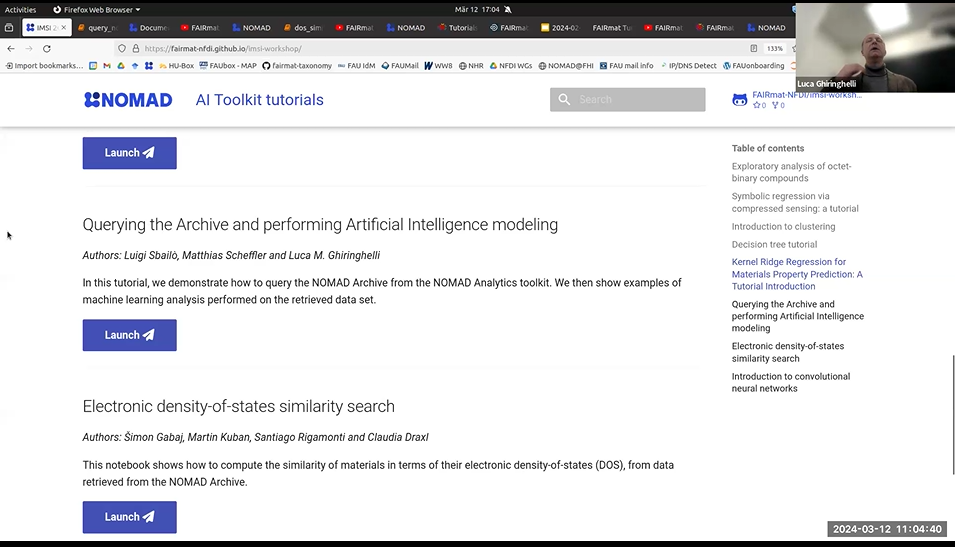Open the FAU IdM bookmark
The height and width of the screenshot is (547, 955).
[x=356, y=66]
